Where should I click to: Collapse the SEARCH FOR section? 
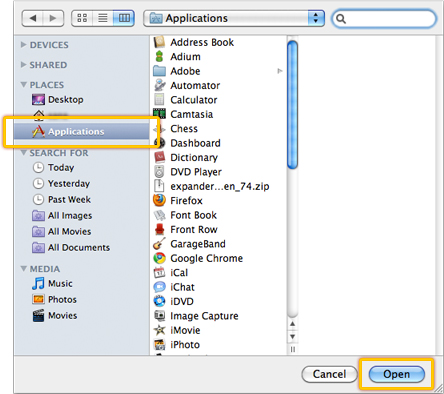[23, 153]
